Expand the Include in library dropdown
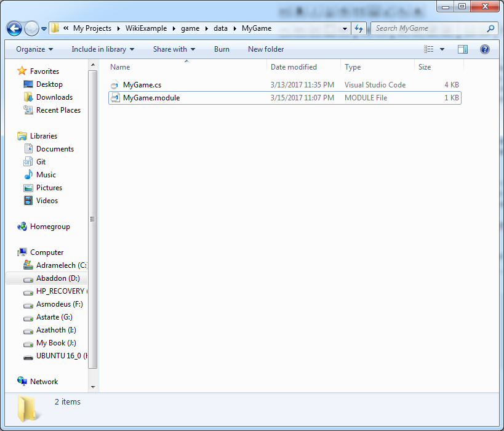 point(103,49)
